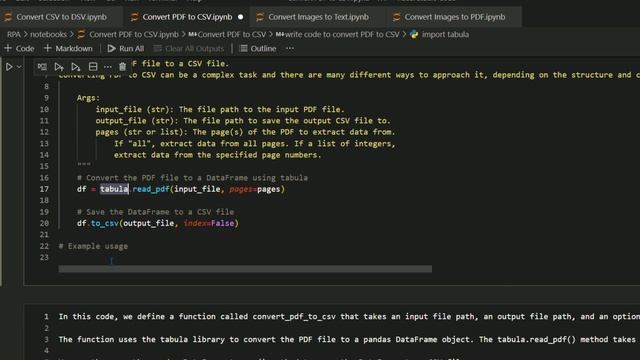This screenshot has width=640, height=360.
Task: Click the 'import tabula' breadcrumb segment
Action: (445, 34)
